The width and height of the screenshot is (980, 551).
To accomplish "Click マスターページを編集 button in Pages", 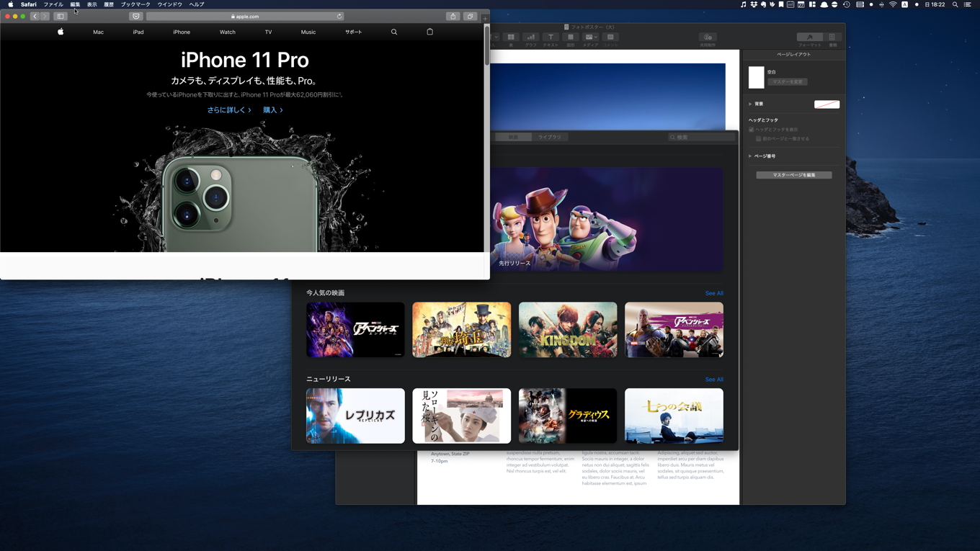I will (793, 175).
